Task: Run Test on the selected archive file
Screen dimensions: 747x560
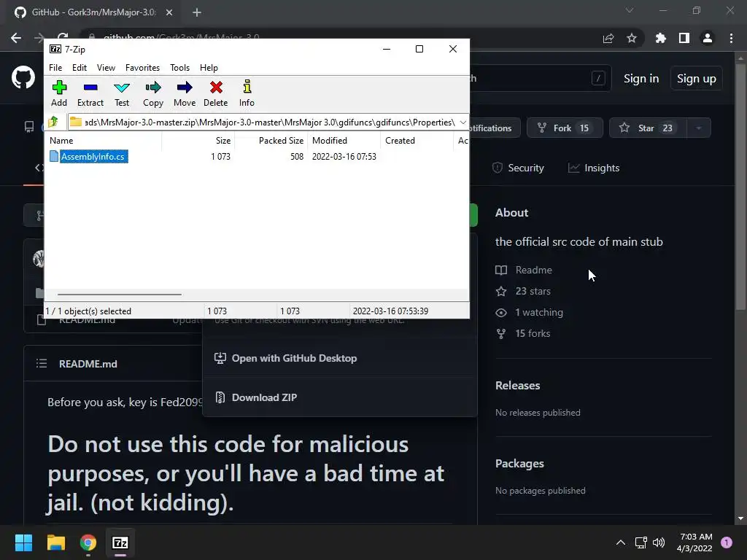Action: point(122,94)
